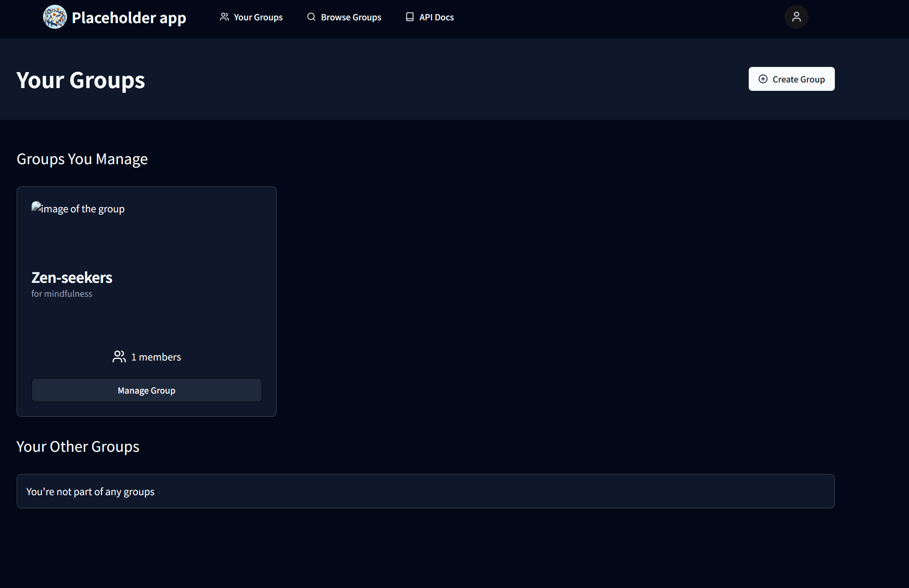Open the Your Groups navigation item

point(258,17)
